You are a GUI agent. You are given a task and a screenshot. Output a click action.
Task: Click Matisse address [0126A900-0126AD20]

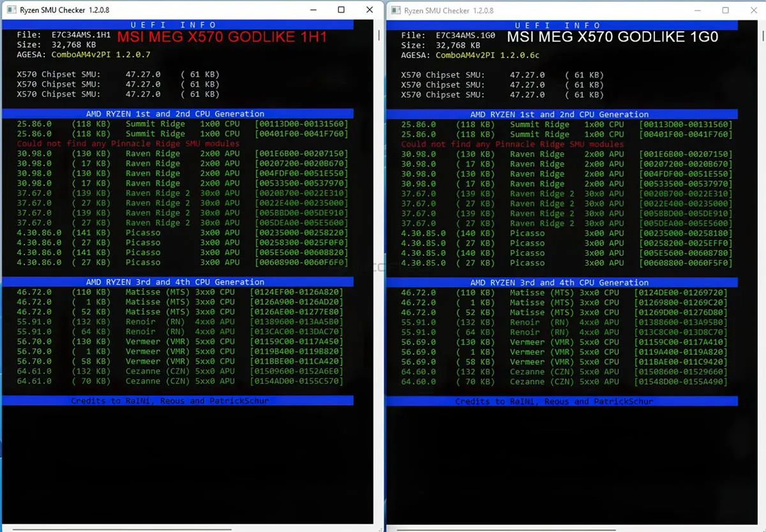296,302
